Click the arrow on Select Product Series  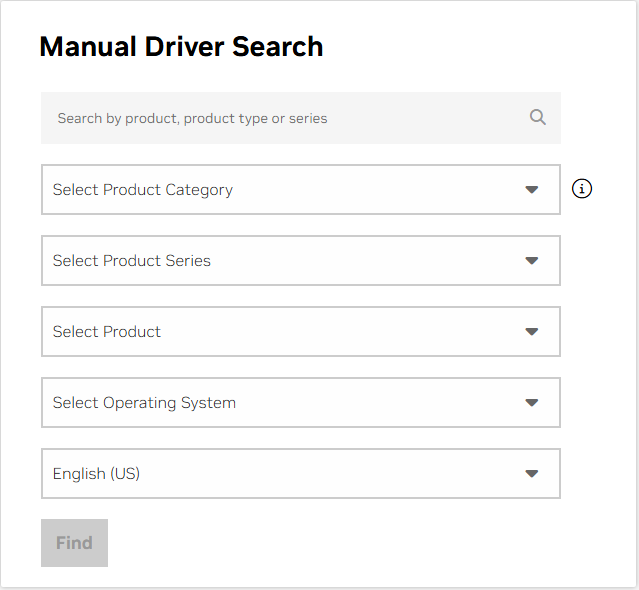click(531, 260)
